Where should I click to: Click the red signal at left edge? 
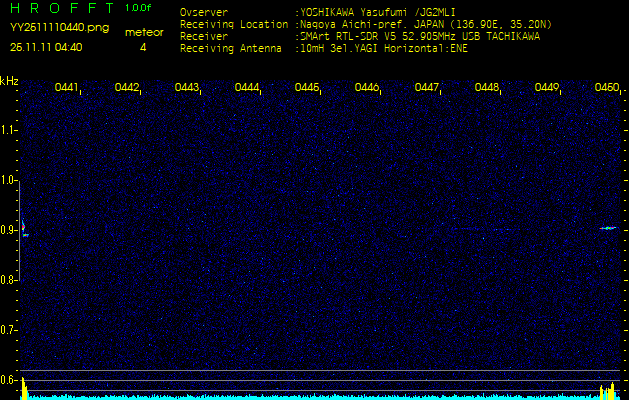click(23, 227)
